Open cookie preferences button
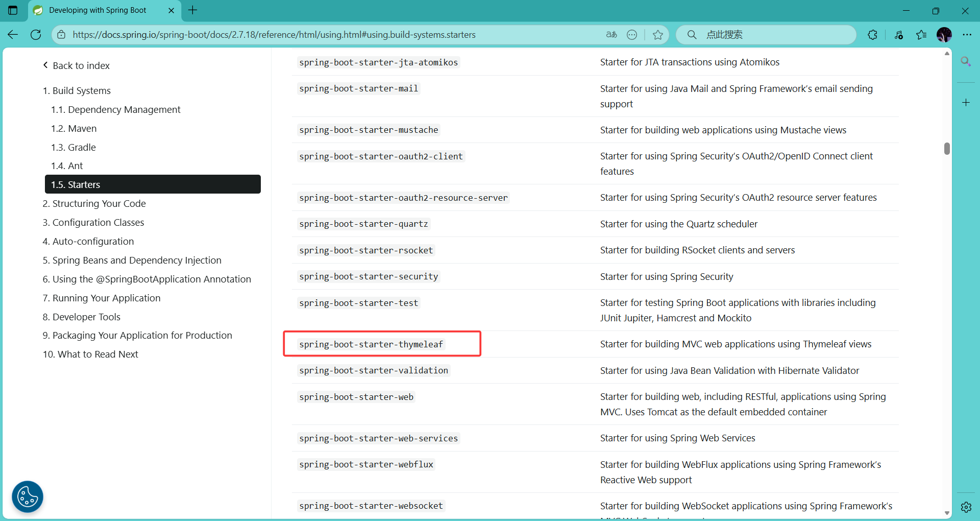 point(28,496)
